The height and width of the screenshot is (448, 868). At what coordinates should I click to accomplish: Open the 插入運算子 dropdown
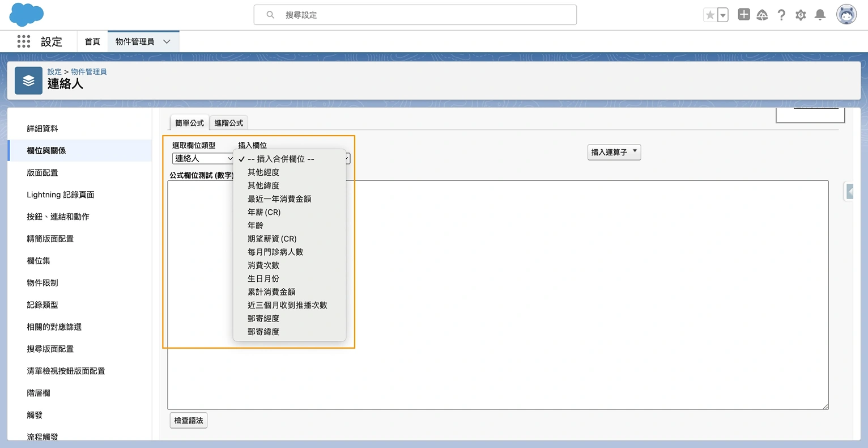614,152
